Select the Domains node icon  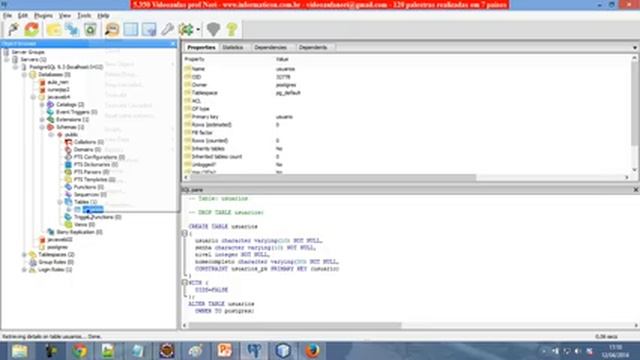click(69, 149)
